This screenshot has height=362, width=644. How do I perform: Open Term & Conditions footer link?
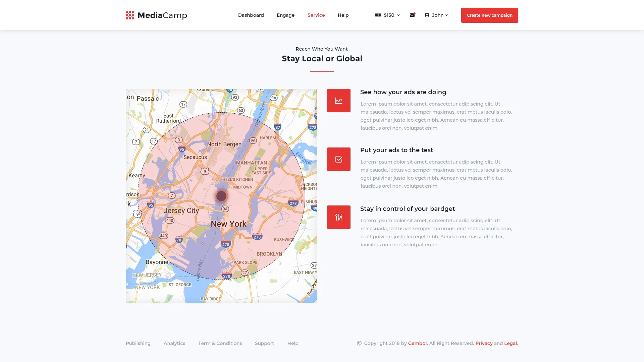coord(220,343)
